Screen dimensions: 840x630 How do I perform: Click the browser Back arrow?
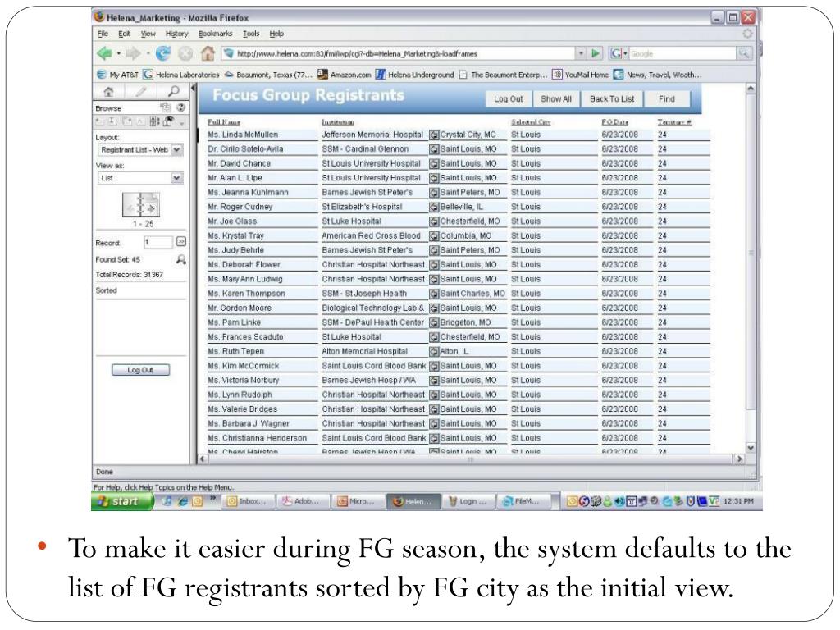coord(104,53)
